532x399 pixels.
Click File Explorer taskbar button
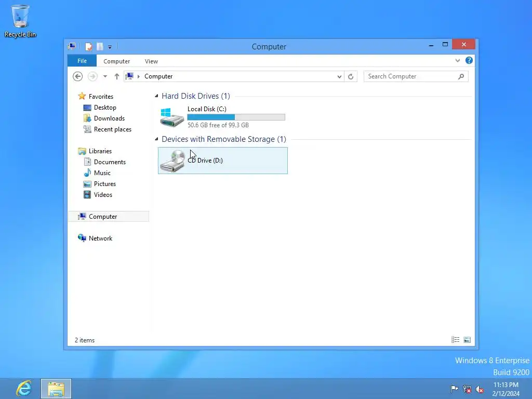tap(56, 389)
